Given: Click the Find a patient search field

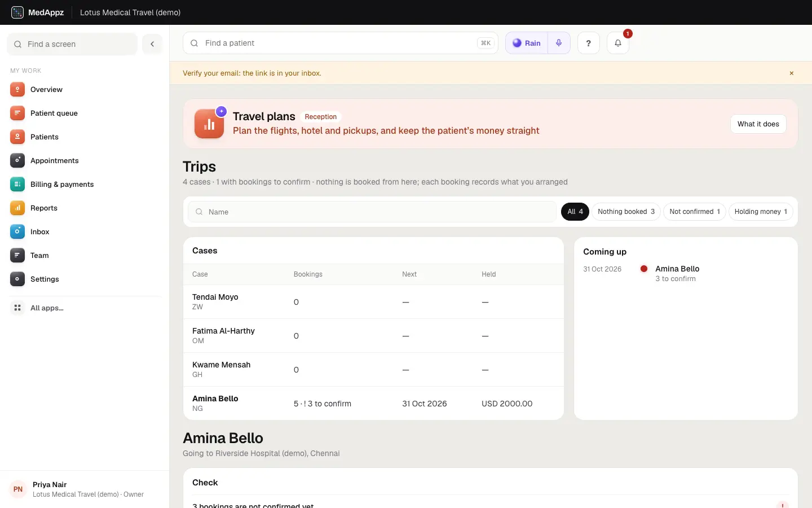Looking at the screenshot, I should 341,43.
